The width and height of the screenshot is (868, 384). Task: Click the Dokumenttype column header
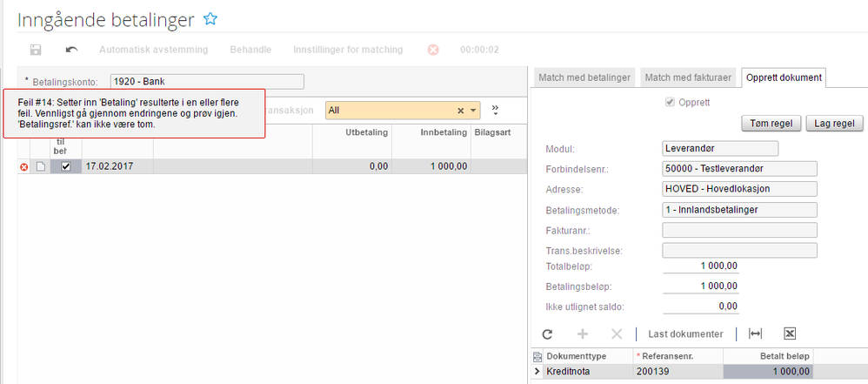coord(587,356)
